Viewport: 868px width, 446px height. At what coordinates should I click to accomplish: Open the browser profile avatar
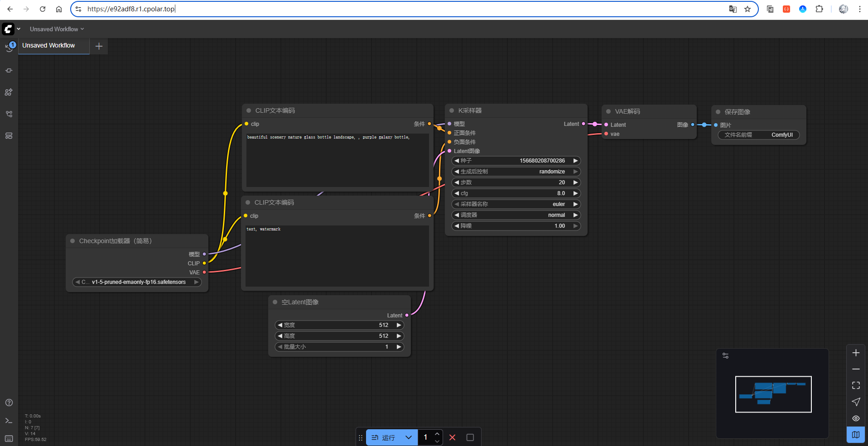click(x=844, y=9)
